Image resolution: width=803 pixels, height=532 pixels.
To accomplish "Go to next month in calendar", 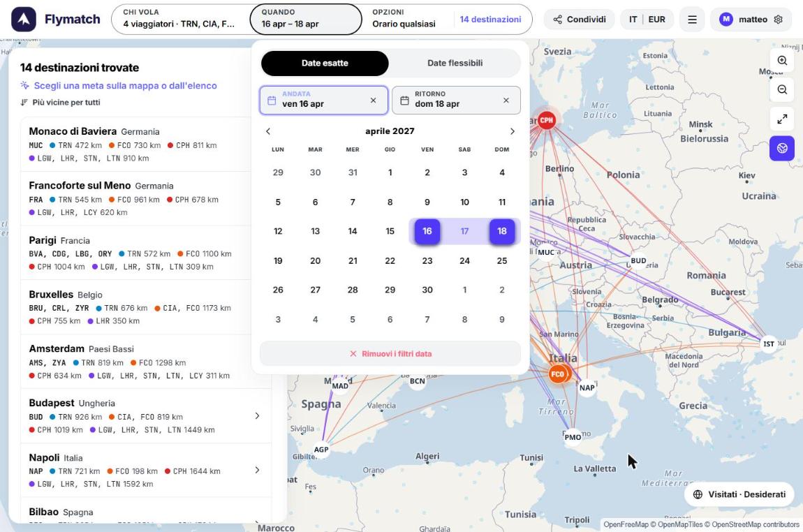I will click(512, 131).
